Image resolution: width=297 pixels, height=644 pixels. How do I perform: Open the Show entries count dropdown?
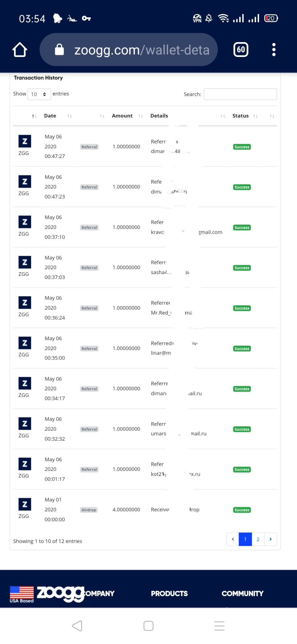(x=39, y=94)
